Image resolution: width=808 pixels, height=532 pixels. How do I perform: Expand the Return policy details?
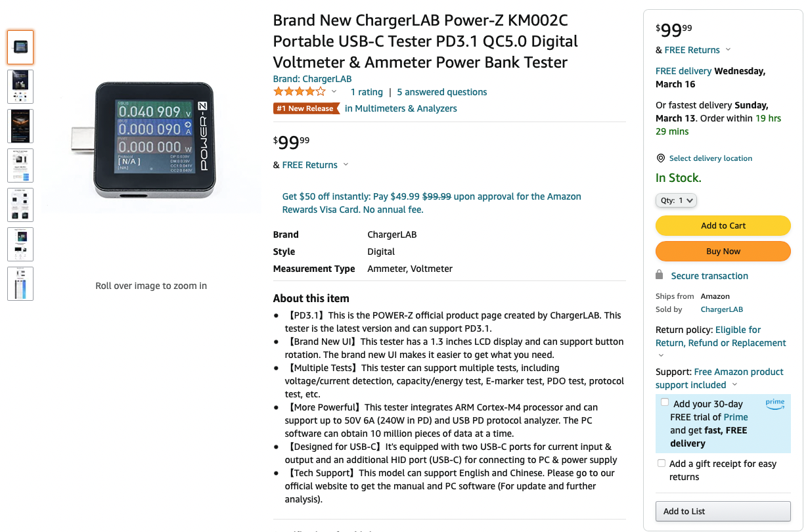(661, 355)
